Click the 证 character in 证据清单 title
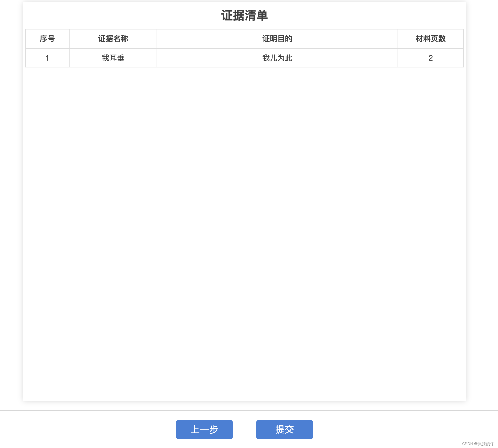The image size is (498, 448). [x=227, y=16]
